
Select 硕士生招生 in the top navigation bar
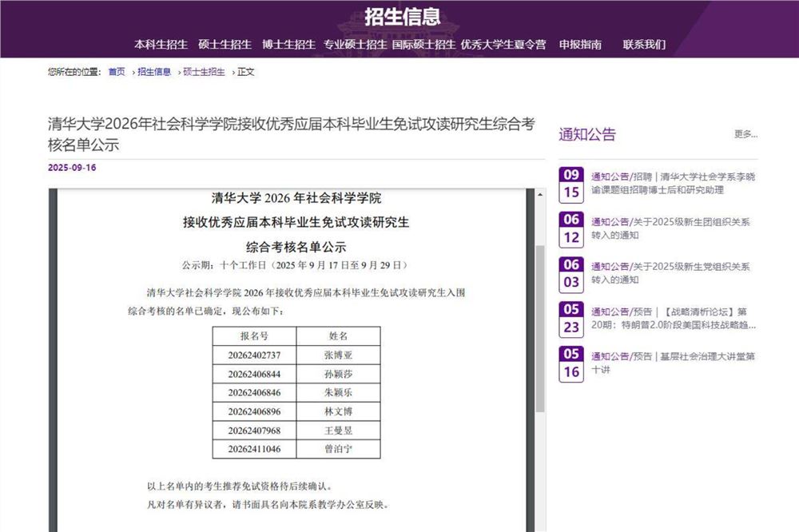pos(225,45)
